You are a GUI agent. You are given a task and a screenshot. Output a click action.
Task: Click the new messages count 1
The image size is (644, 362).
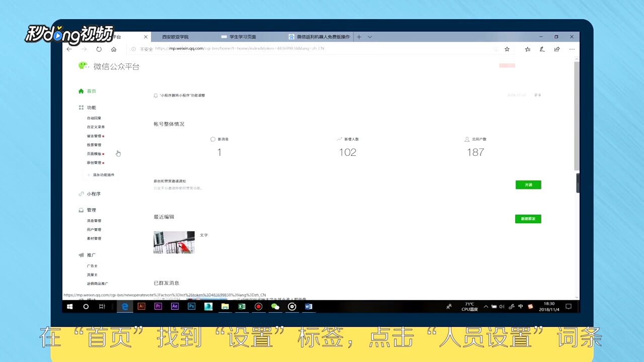tap(219, 152)
